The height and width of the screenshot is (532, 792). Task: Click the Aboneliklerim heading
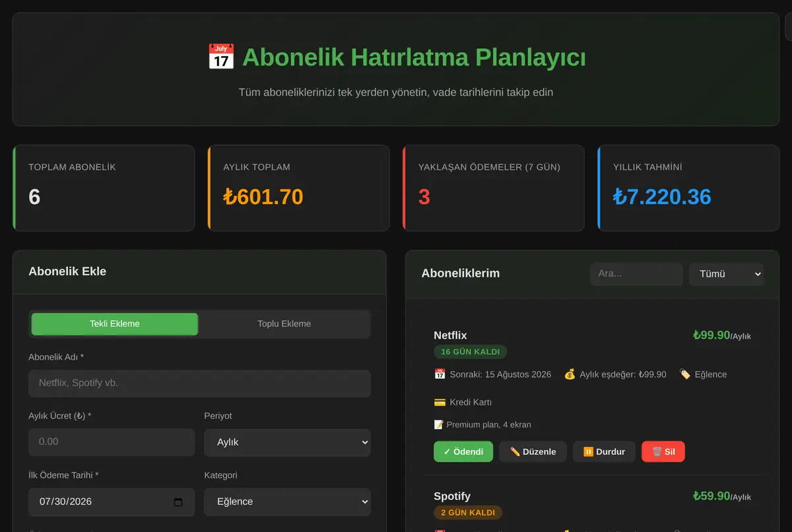461,273
